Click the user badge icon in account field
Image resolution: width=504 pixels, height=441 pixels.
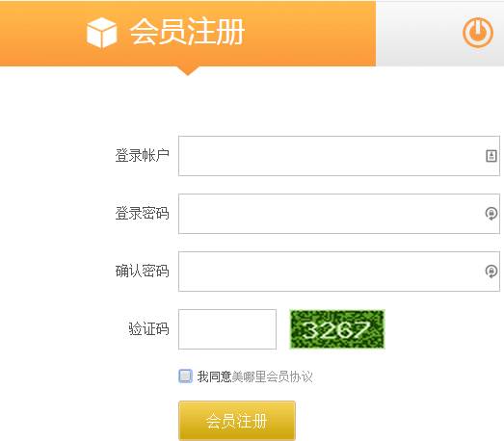[x=491, y=156]
